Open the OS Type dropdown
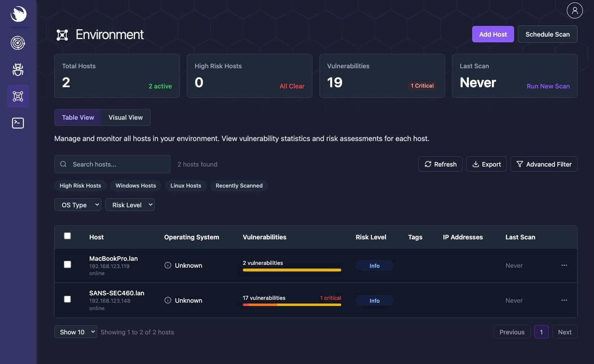The height and width of the screenshot is (364, 594). (x=77, y=204)
